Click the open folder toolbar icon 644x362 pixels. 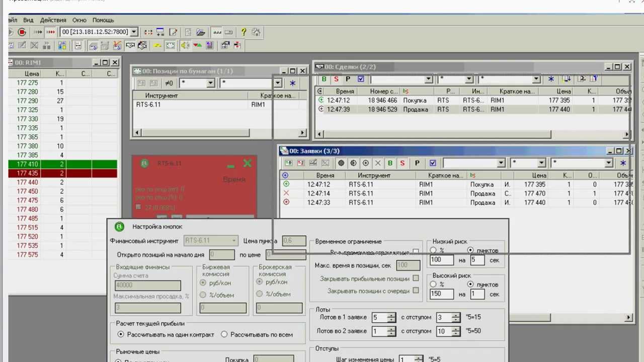[200, 32]
